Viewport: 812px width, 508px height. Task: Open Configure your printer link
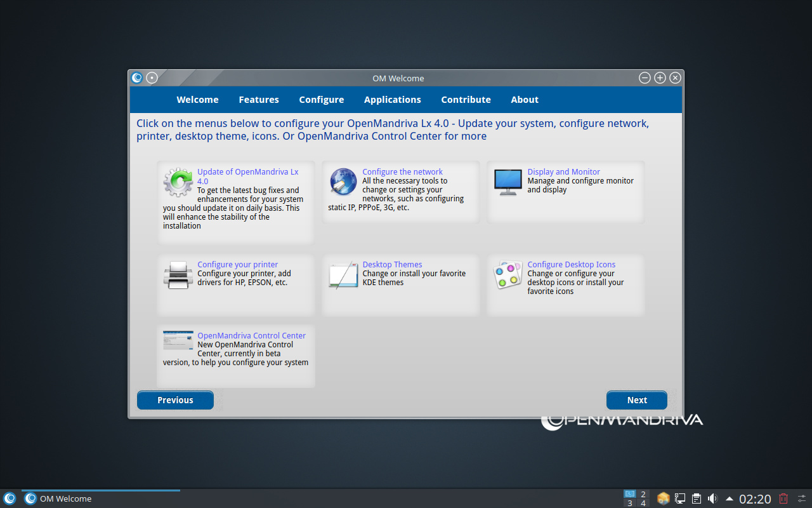[x=238, y=265]
